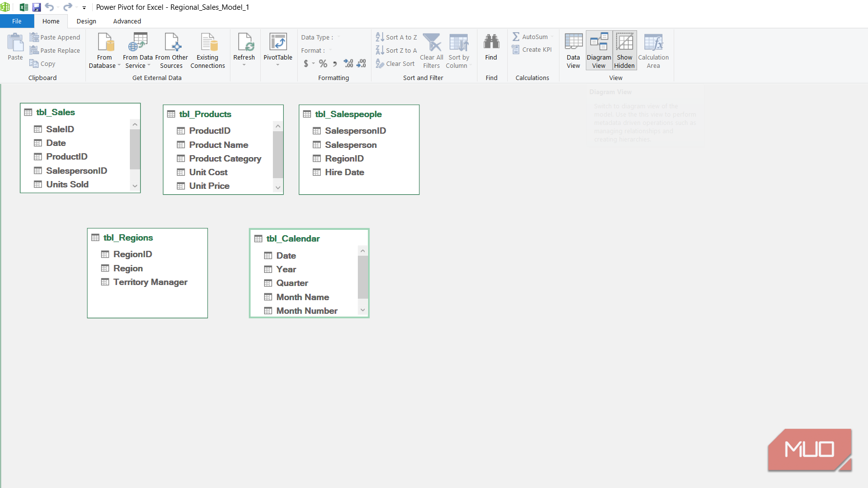Toggle Calculation Area
The width and height of the screenshot is (868, 488).
pos(654,51)
